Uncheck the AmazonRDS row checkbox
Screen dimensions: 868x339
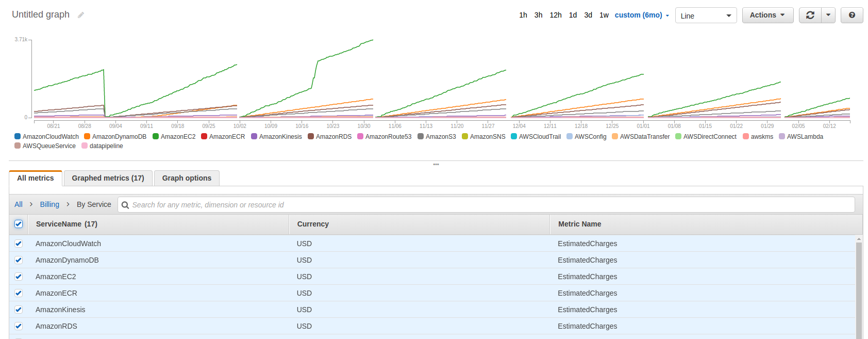pyautogui.click(x=19, y=326)
